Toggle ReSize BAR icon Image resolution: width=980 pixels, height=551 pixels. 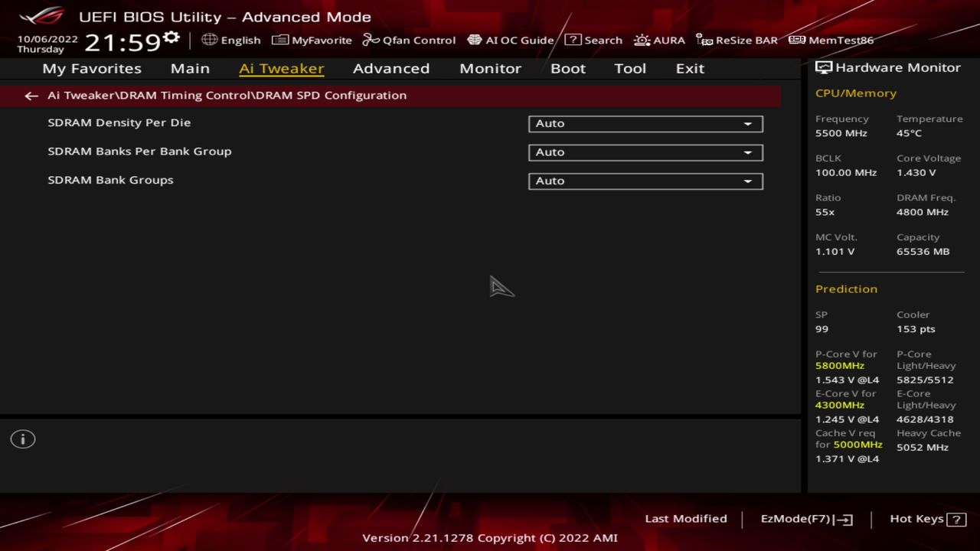(704, 40)
